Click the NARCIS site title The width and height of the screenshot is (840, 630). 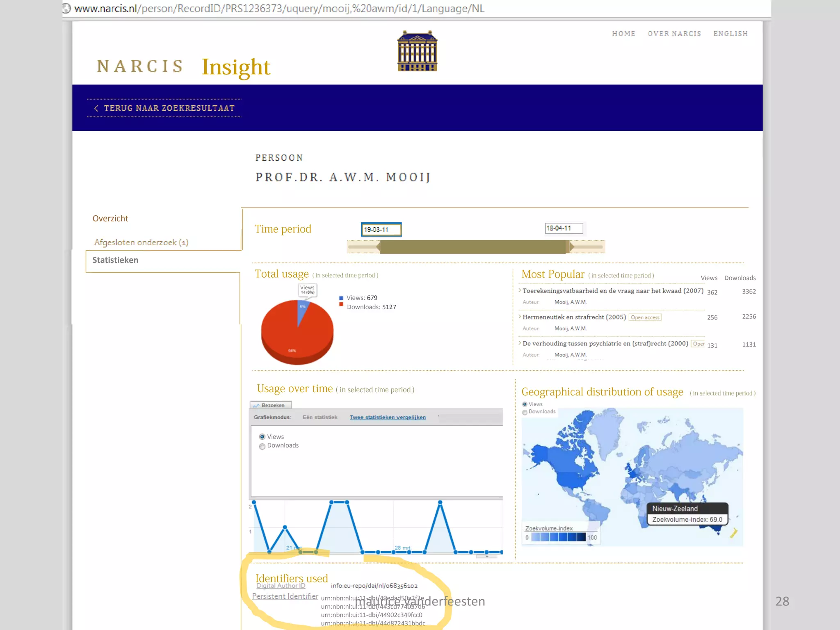tap(140, 66)
